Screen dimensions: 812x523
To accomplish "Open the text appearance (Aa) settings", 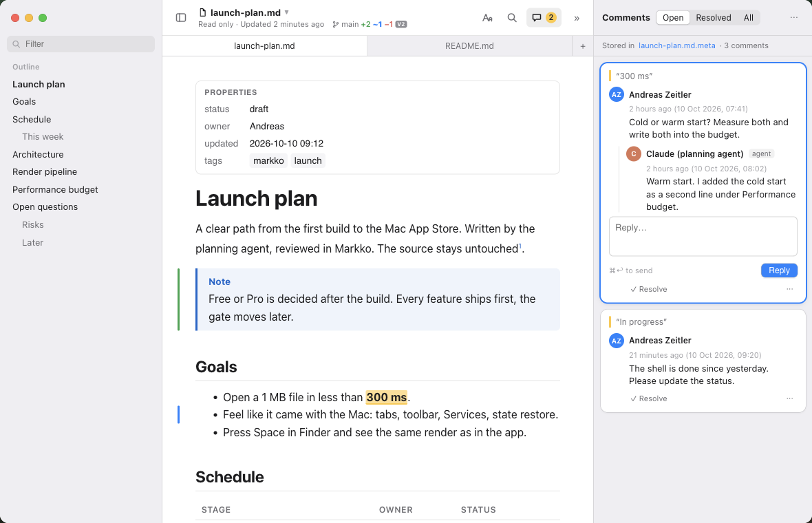I will 487,18.
